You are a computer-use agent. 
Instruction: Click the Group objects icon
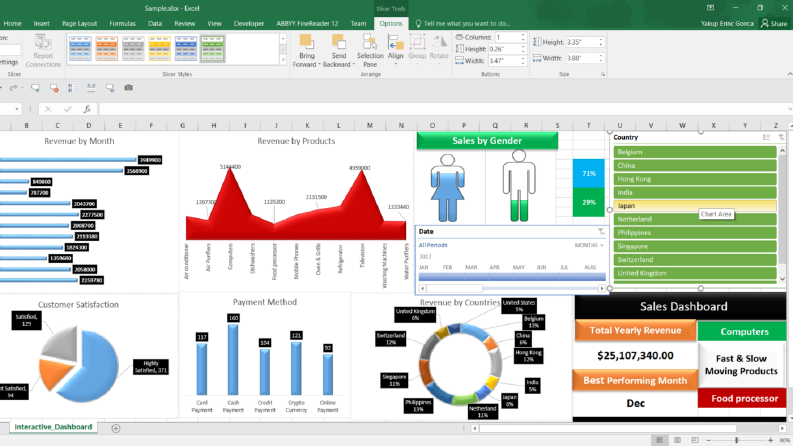click(x=417, y=42)
